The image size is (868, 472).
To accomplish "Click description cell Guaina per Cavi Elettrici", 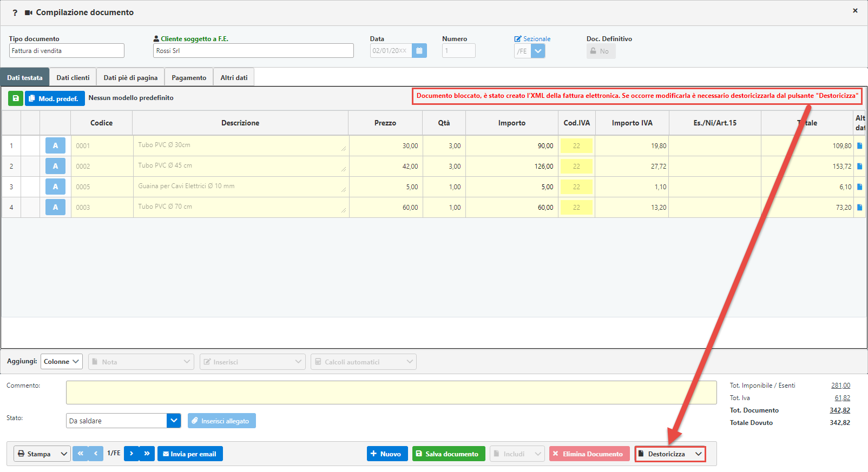I will (241, 187).
